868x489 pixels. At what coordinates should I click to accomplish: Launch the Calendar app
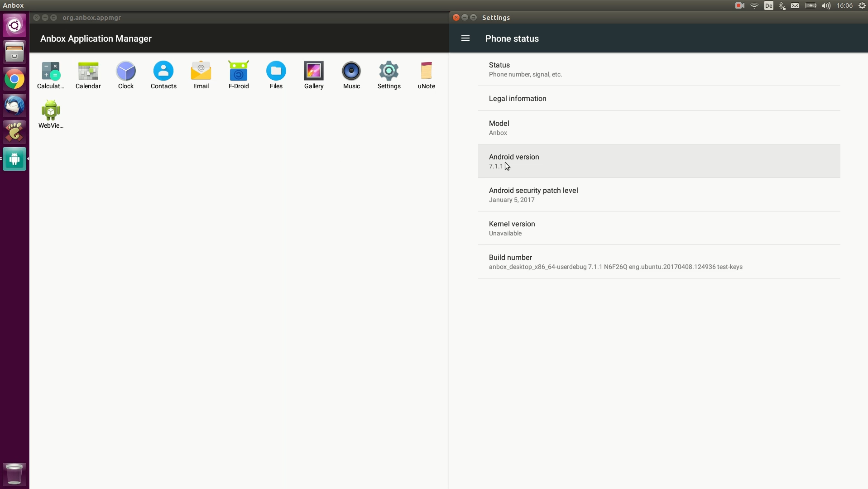click(88, 76)
